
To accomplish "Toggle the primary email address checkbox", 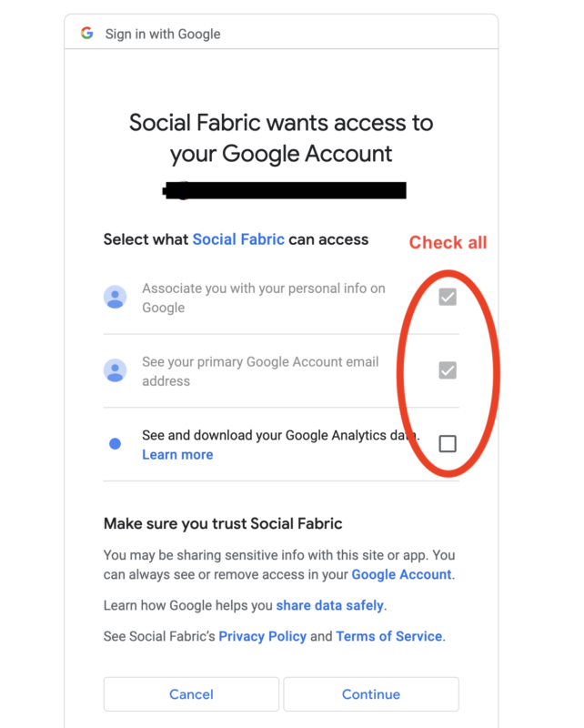I will coord(448,370).
